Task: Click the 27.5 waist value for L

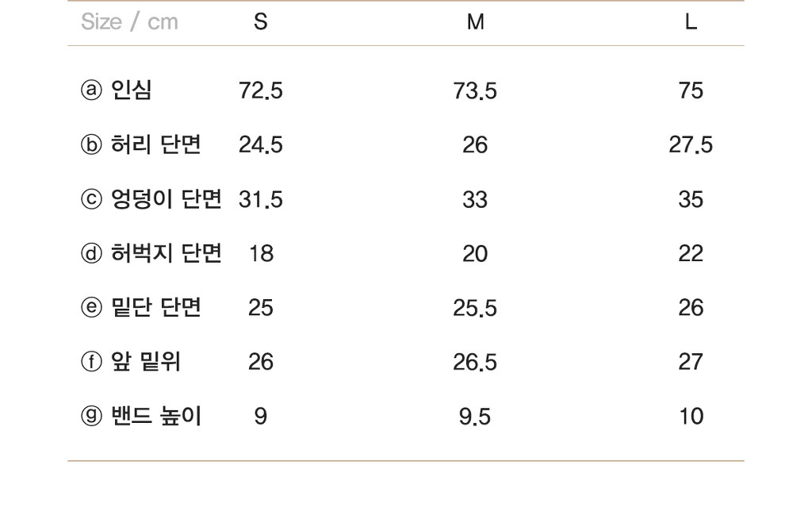Action: (x=691, y=144)
